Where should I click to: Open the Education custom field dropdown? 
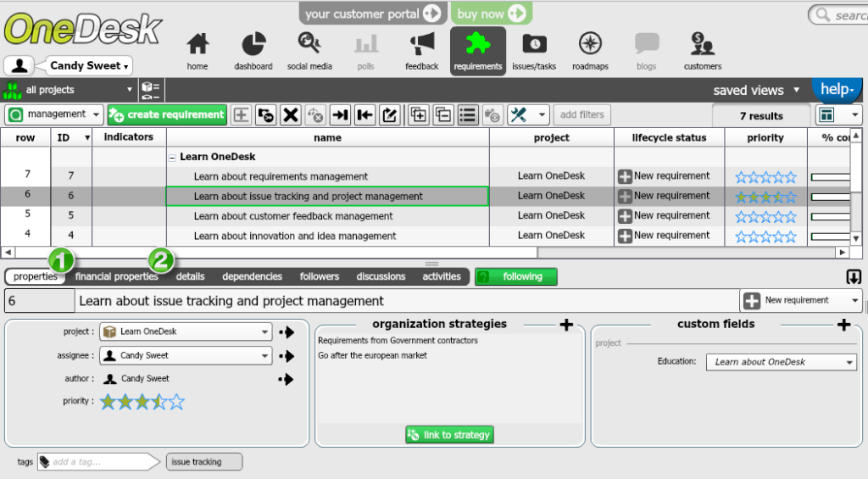coord(781,362)
